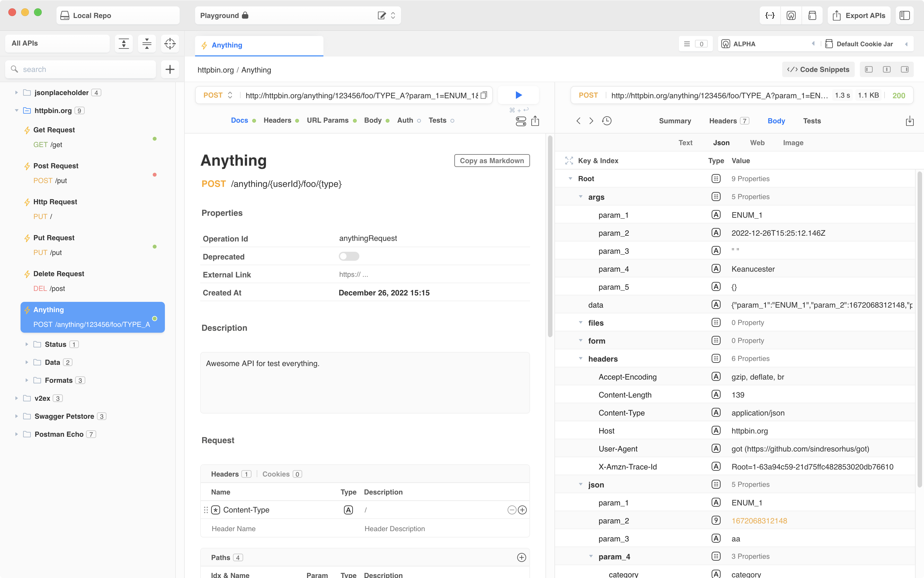924x578 pixels.
Task: Open the environment variables braces icon
Action: tap(770, 15)
